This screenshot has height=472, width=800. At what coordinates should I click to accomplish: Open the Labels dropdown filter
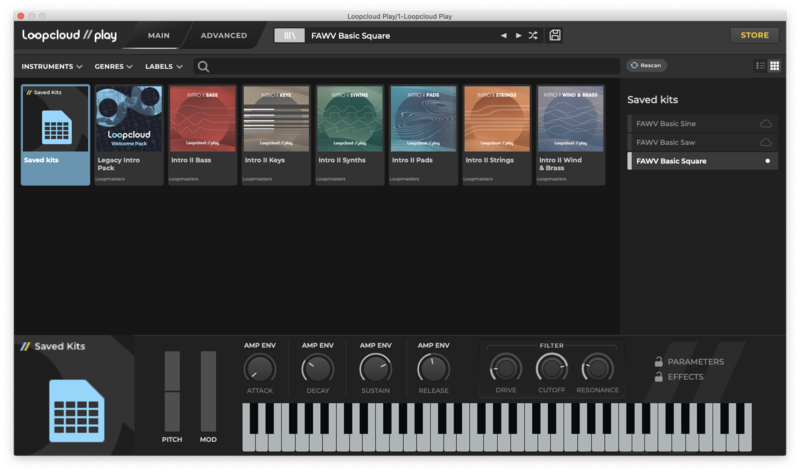point(164,67)
